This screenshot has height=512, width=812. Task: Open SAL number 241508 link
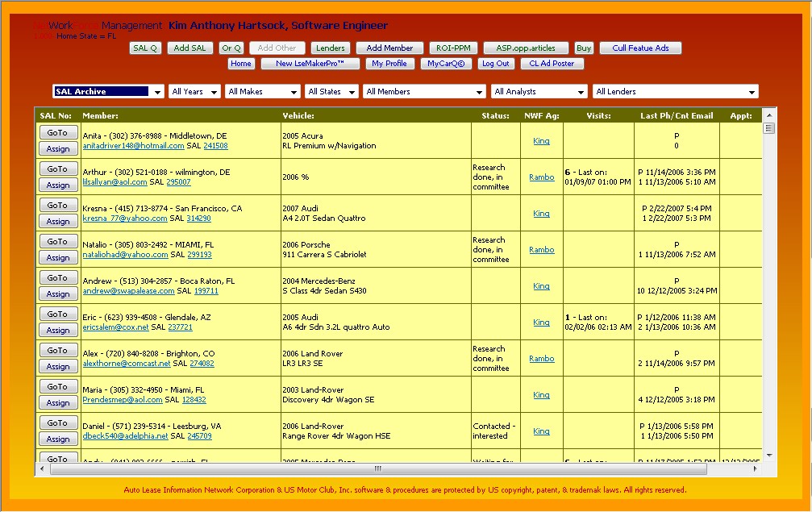(x=215, y=146)
